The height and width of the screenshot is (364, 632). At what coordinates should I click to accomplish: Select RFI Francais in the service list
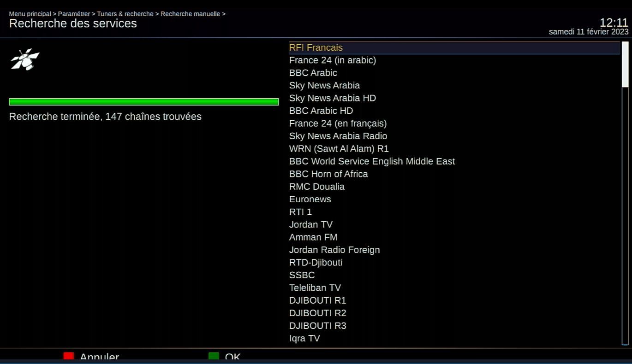click(454, 48)
